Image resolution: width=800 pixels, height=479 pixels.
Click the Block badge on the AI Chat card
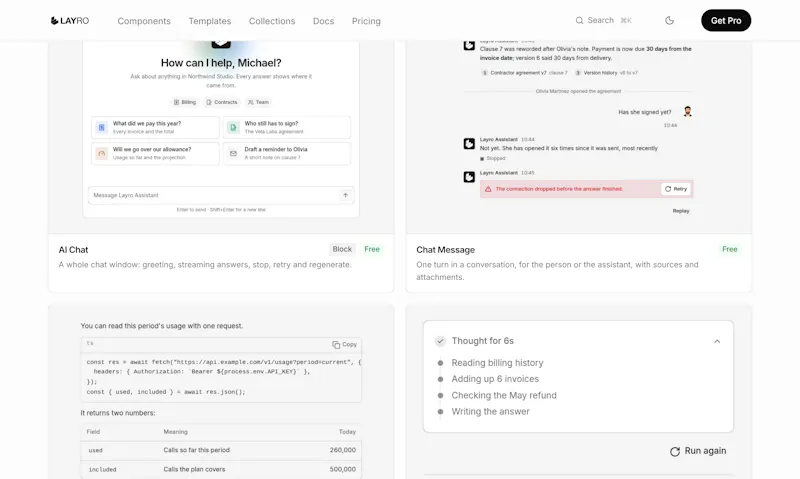[x=342, y=249]
